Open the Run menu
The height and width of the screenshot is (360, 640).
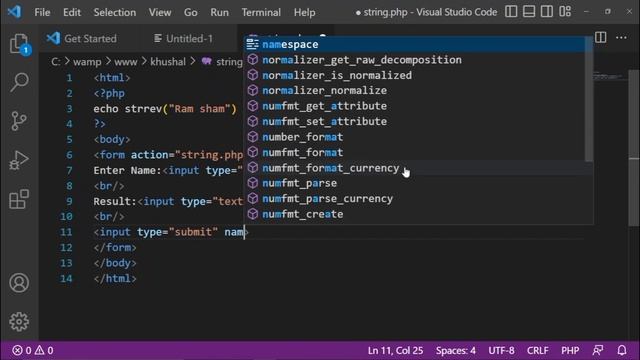click(220, 12)
